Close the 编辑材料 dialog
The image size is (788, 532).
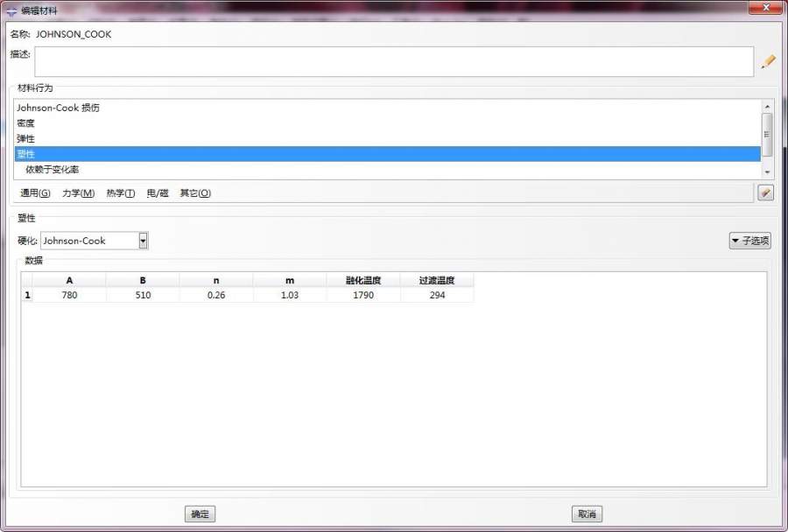pos(766,8)
